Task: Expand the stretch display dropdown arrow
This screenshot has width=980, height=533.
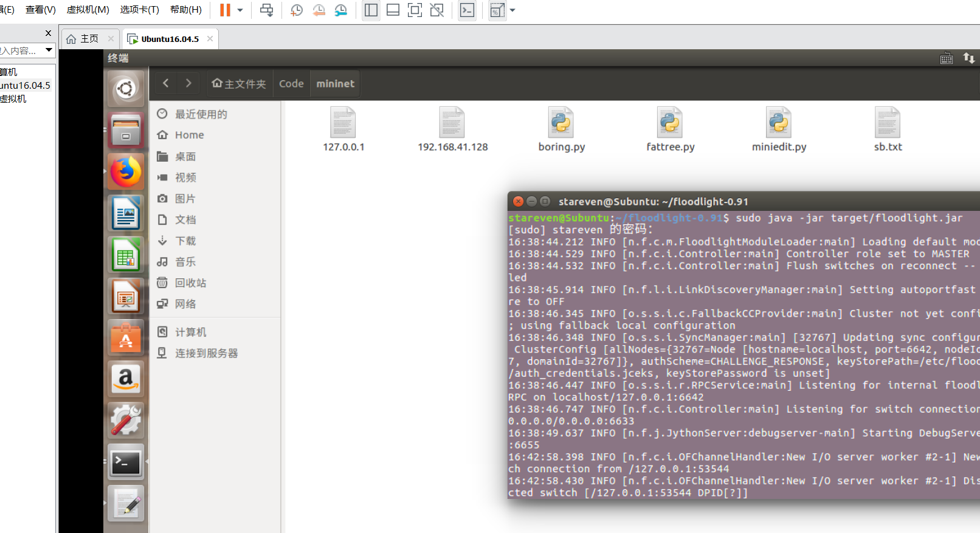Action: [512, 10]
